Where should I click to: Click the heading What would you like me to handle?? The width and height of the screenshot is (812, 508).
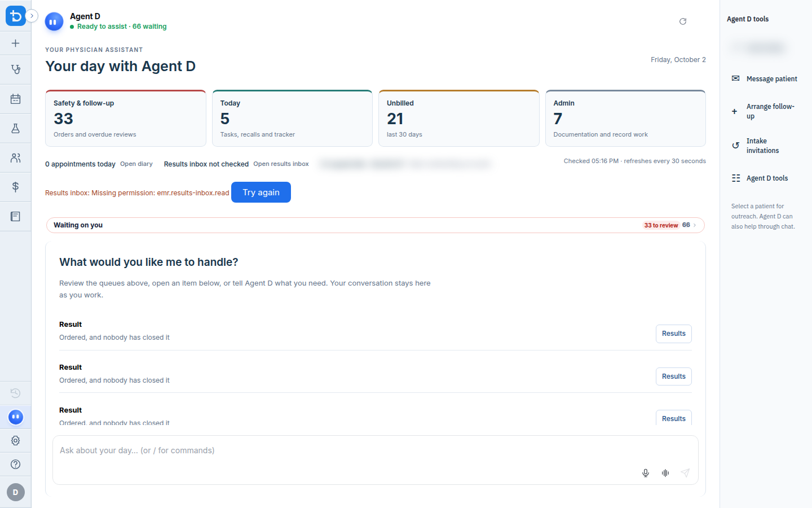149,262
